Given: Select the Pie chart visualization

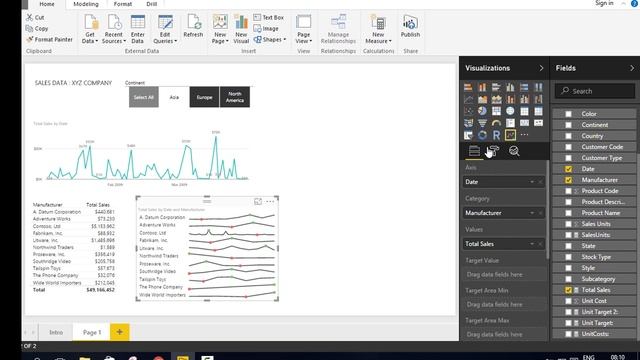Looking at the screenshot, I should pos(482,111).
